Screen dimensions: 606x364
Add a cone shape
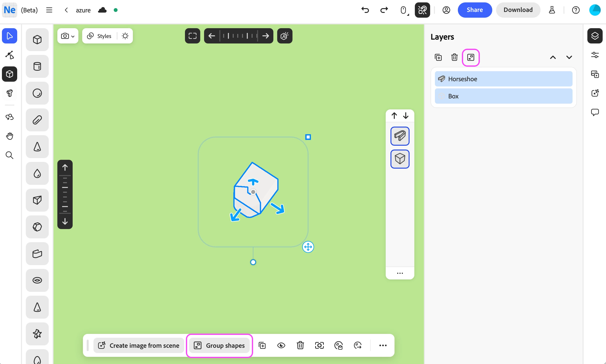tap(37, 147)
